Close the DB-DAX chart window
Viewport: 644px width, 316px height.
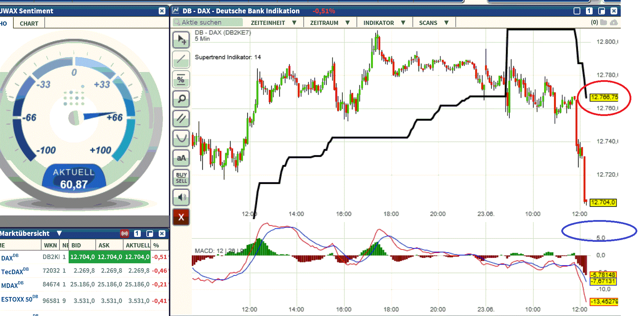pyautogui.click(x=614, y=11)
